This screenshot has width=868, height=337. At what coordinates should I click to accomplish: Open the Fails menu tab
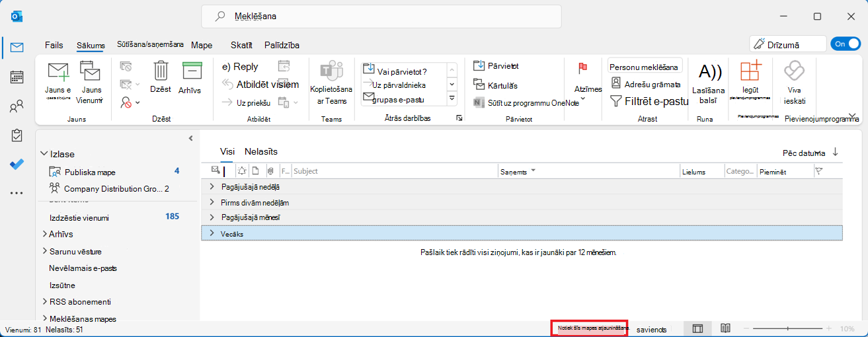[54, 45]
